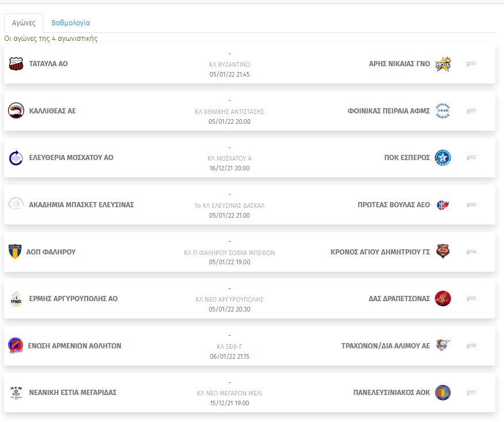Click the ΚΑΛΛΙΘΕΑΣ ΑΕ team logo

[x=16, y=111]
